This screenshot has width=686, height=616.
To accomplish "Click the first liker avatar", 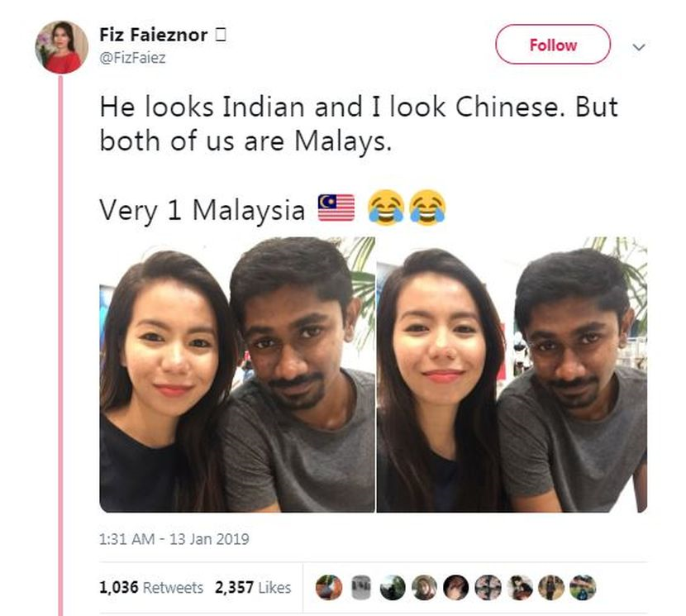I will click(x=329, y=587).
